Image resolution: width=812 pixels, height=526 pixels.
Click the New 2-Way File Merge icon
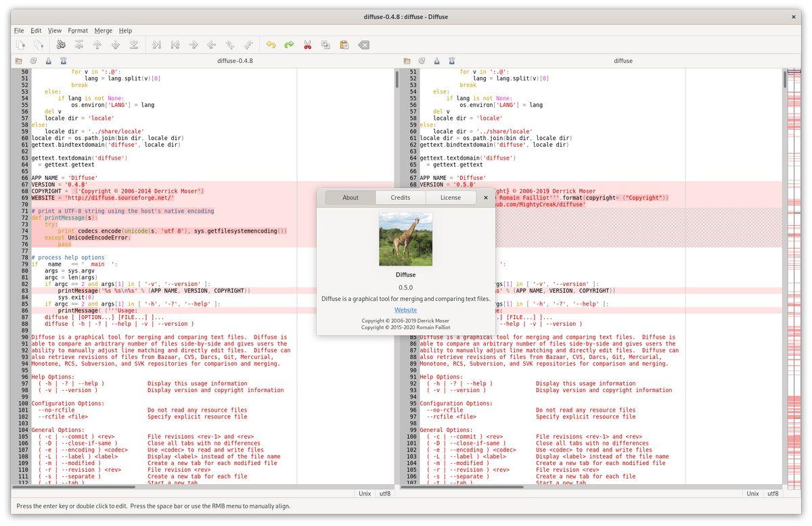[x=21, y=45]
